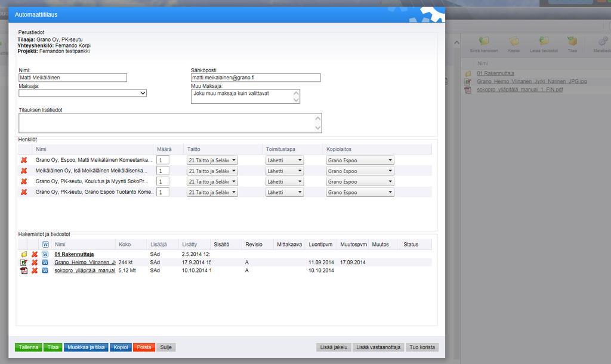
Task: Remove the Isä Meikäläinen recipient row
Action: tap(24, 171)
